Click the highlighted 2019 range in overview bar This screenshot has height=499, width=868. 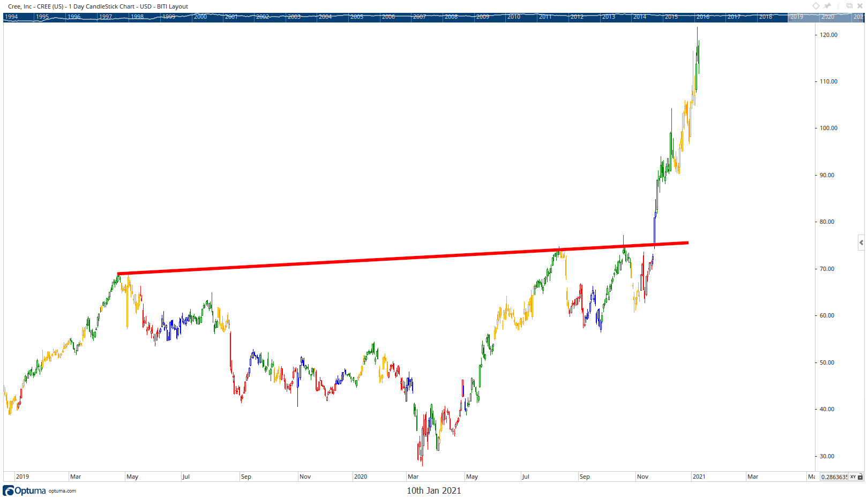point(797,17)
